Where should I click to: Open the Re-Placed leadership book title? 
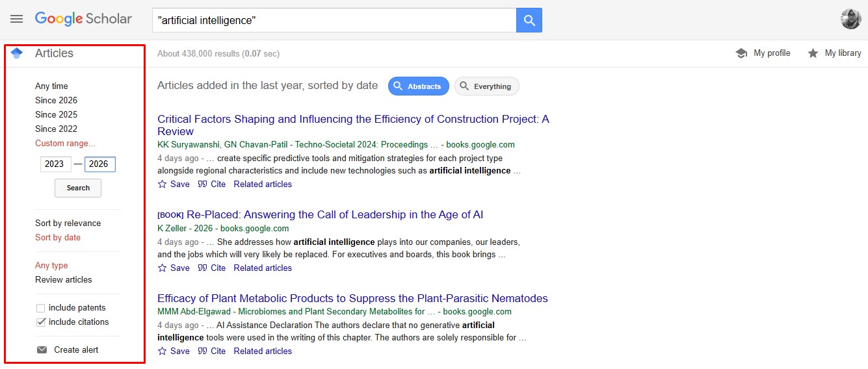335,215
